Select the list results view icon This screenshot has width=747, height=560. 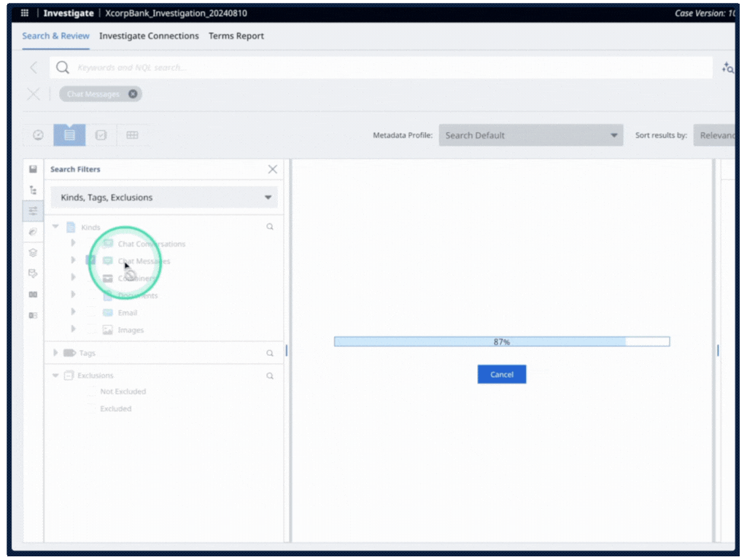[x=69, y=135]
